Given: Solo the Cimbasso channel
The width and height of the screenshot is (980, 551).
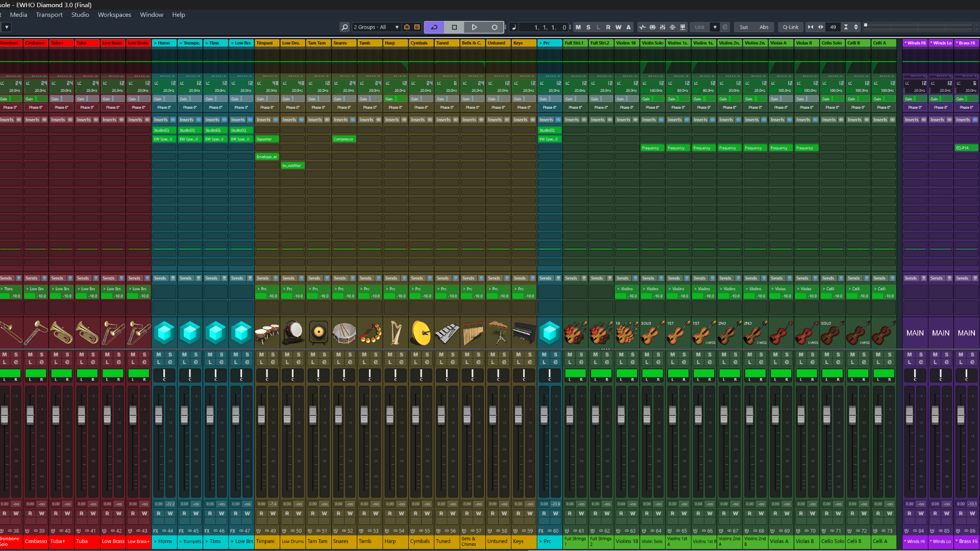Looking at the screenshot, I should tap(42, 355).
